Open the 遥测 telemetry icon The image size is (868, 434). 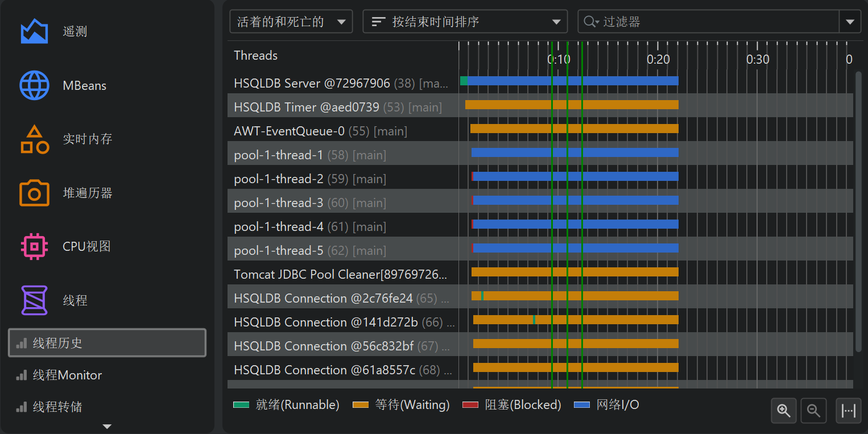pyautogui.click(x=34, y=31)
